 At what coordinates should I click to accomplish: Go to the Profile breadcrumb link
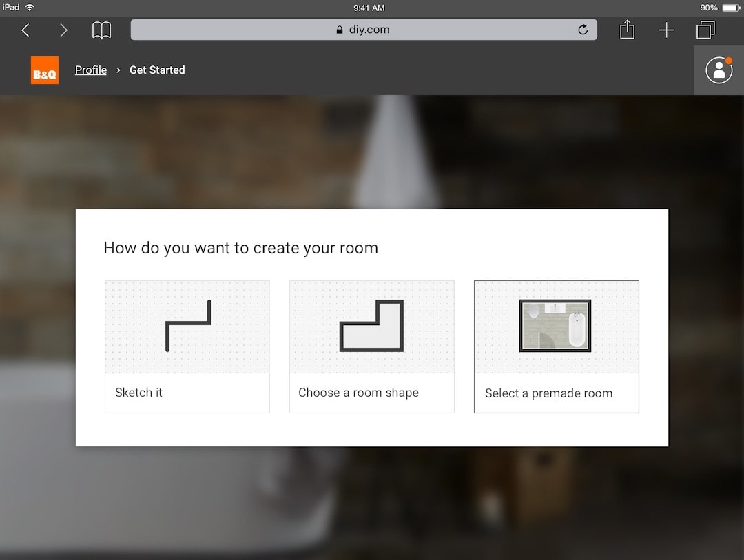pyautogui.click(x=91, y=70)
